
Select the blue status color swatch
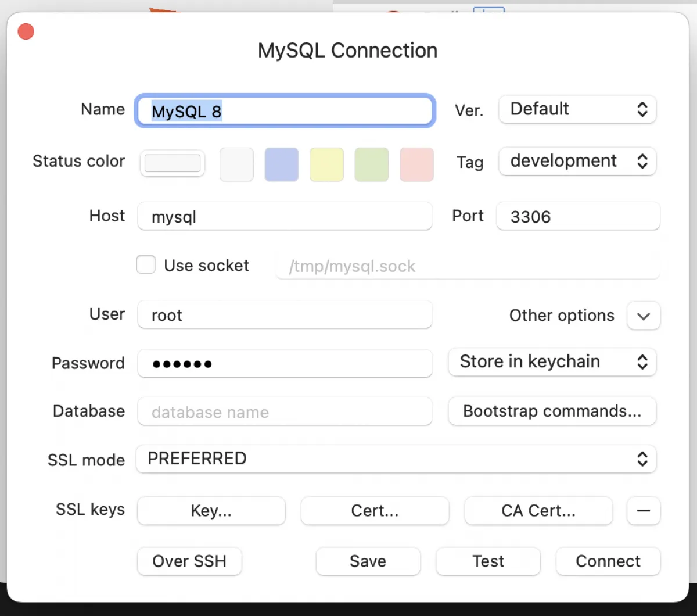(x=282, y=164)
